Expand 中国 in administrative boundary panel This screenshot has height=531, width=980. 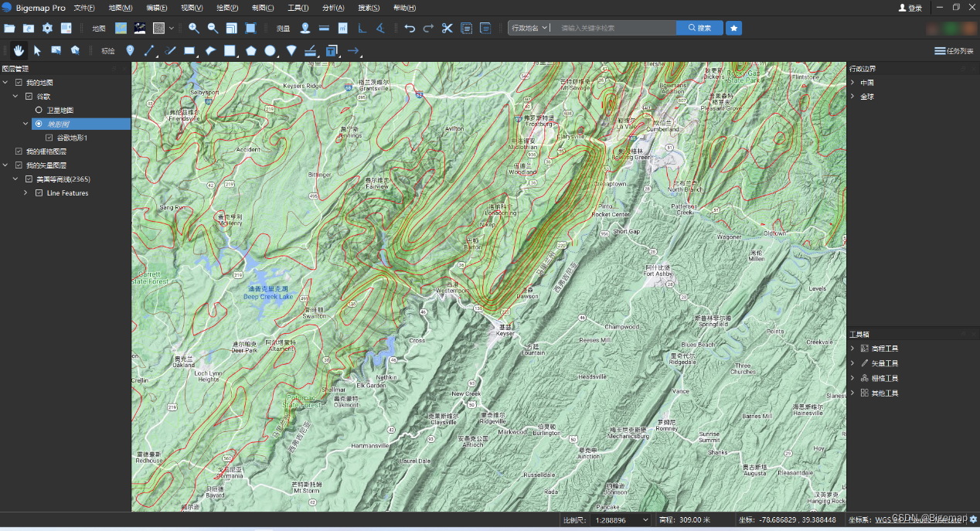852,83
